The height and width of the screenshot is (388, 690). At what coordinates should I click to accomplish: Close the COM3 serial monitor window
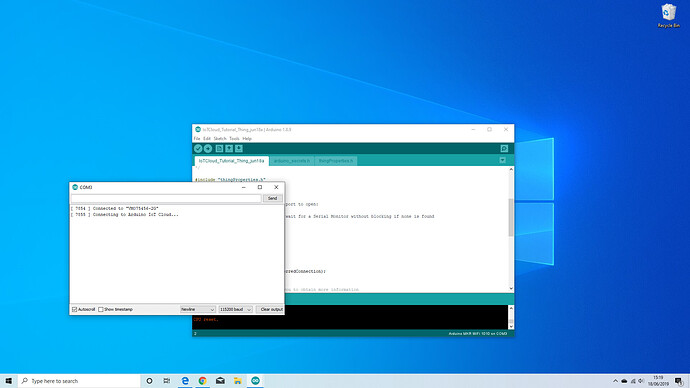[x=276, y=187]
